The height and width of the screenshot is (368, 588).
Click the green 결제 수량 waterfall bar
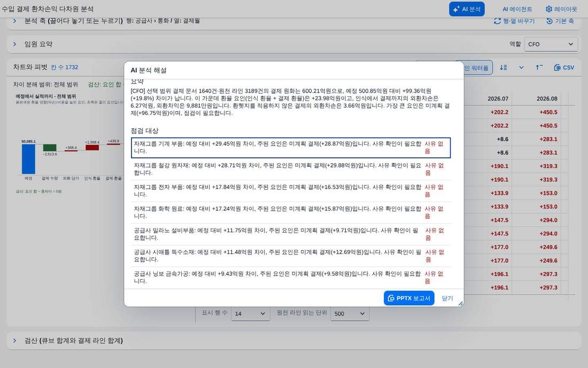coord(50,148)
